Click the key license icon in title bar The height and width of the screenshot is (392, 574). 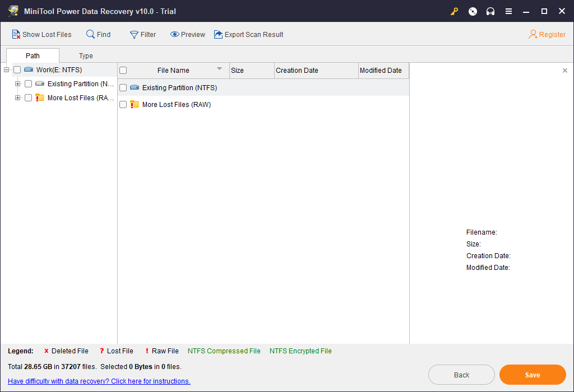click(454, 11)
